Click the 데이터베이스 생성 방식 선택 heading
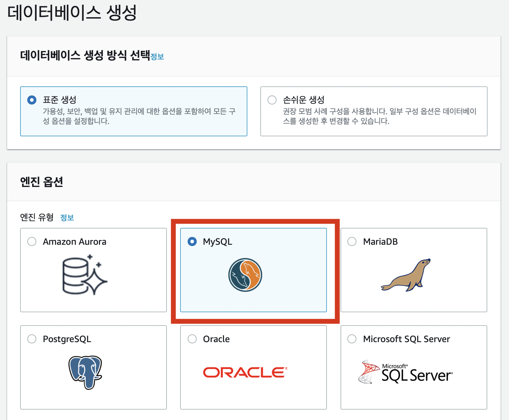The image size is (509, 420). tap(85, 55)
